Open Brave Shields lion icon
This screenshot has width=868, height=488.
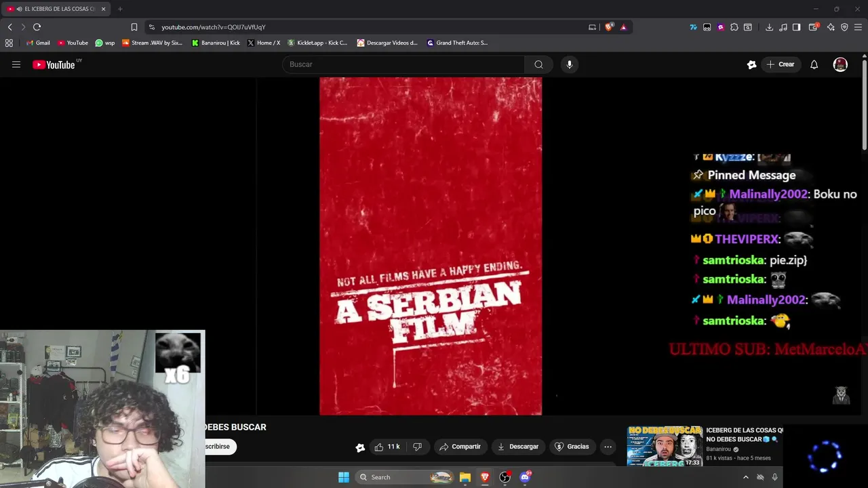pyautogui.click(x=608, y=27)
